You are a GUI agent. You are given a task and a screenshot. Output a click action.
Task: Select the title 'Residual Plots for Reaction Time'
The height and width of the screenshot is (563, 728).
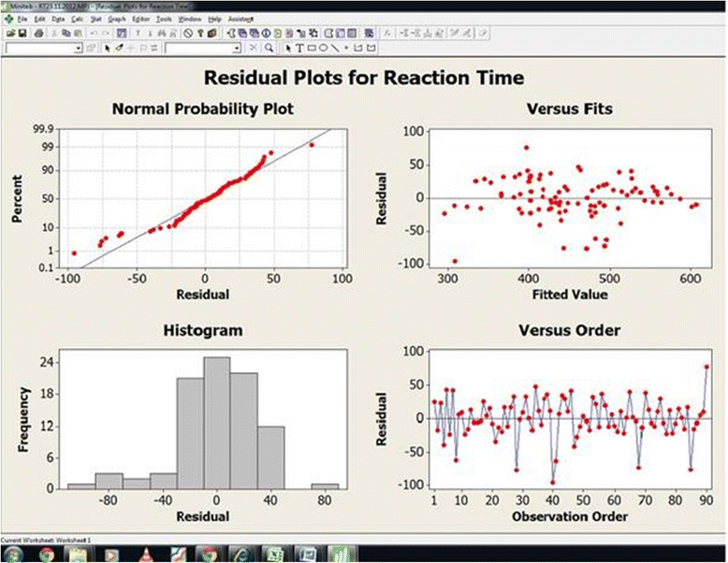pos(364,78)
